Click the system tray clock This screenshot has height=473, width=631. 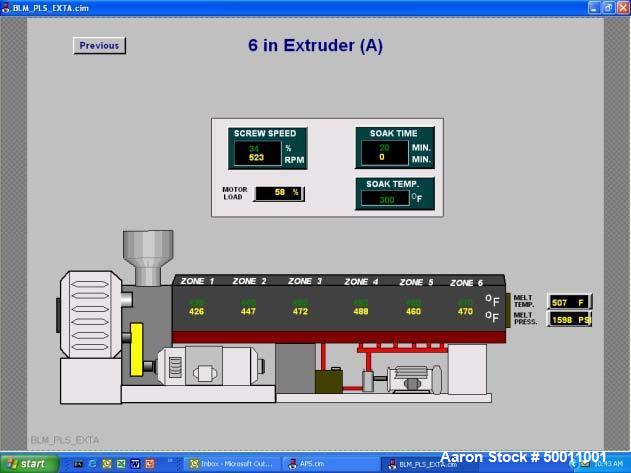608,464
